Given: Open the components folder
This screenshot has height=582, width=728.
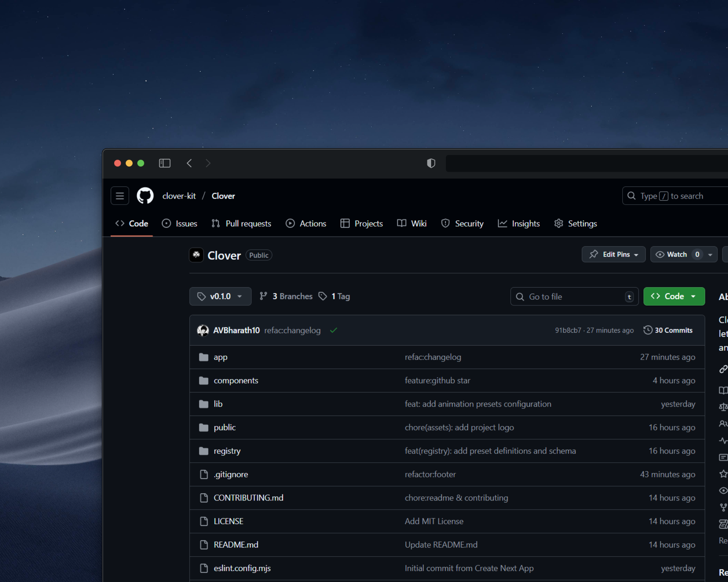Looking at the screenshot, I should click(236, 380).
